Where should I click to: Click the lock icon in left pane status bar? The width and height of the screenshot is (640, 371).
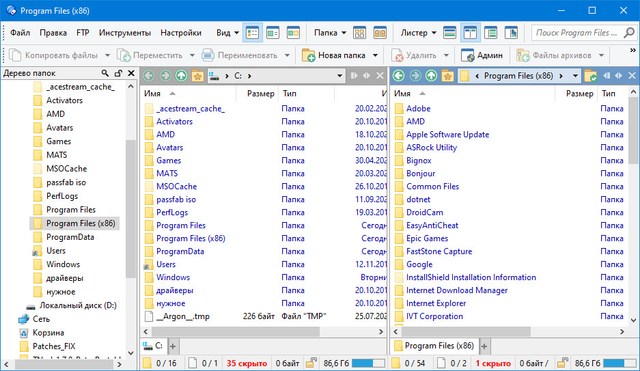(x=311, y=363)
